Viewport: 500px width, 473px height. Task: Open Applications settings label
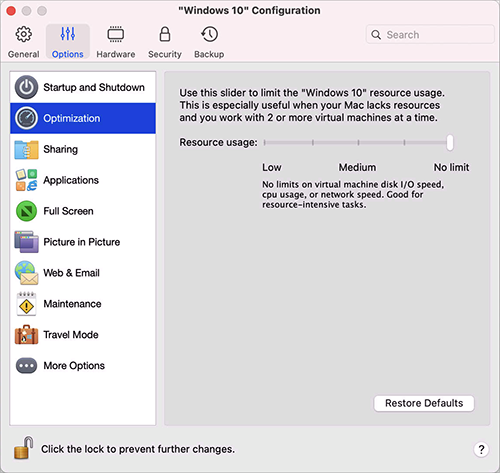point(71,180)
